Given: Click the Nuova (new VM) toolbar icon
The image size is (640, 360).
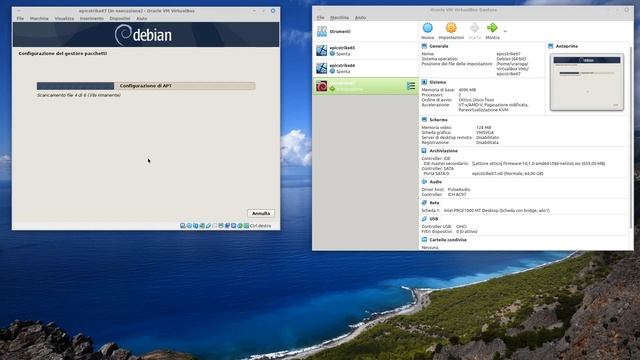Looking at the screenshot, I should (x=427, y=28).
